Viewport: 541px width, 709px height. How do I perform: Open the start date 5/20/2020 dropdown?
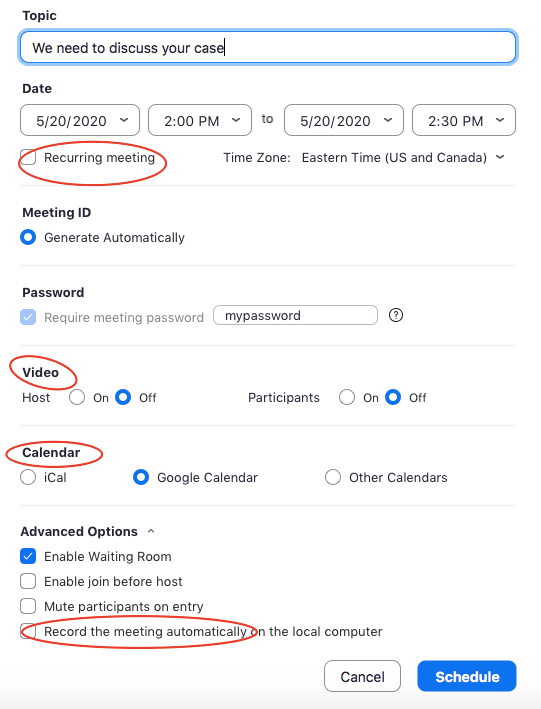[x=80, y=120]
